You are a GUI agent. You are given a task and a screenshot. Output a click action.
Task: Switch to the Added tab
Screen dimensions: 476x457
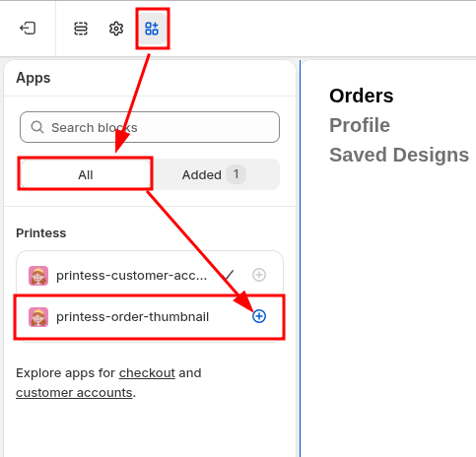tap(215, 174)
